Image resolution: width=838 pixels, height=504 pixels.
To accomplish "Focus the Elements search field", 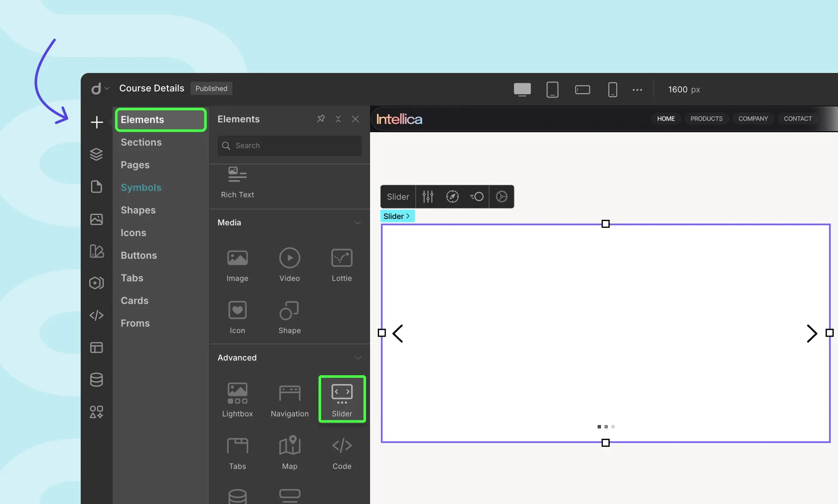I will (289, 146).
